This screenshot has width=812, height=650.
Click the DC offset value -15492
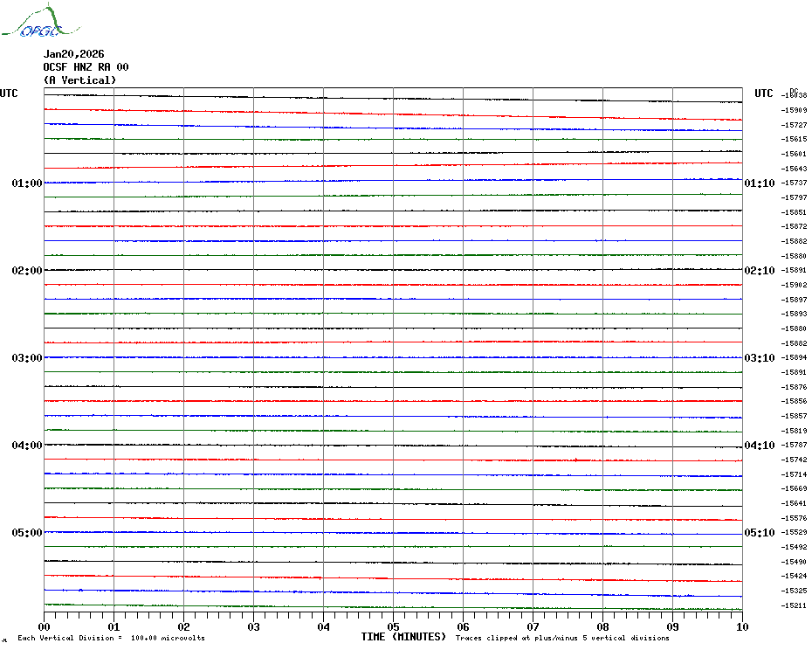click(x=794, y=547)
